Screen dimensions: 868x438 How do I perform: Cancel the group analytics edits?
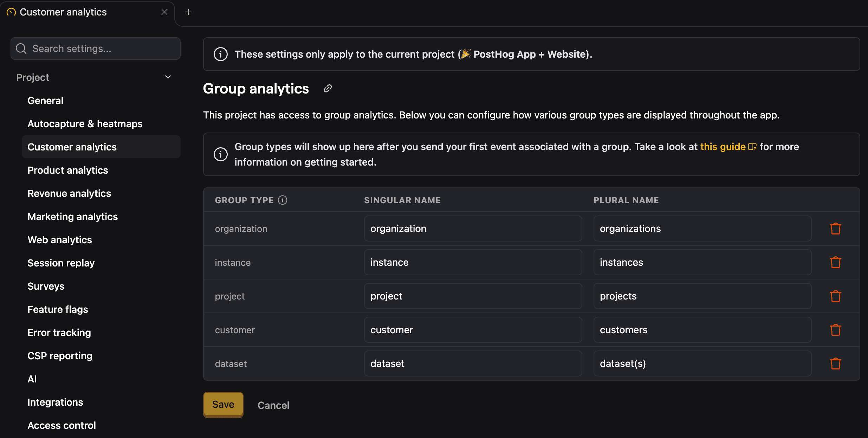click(273, 405)
